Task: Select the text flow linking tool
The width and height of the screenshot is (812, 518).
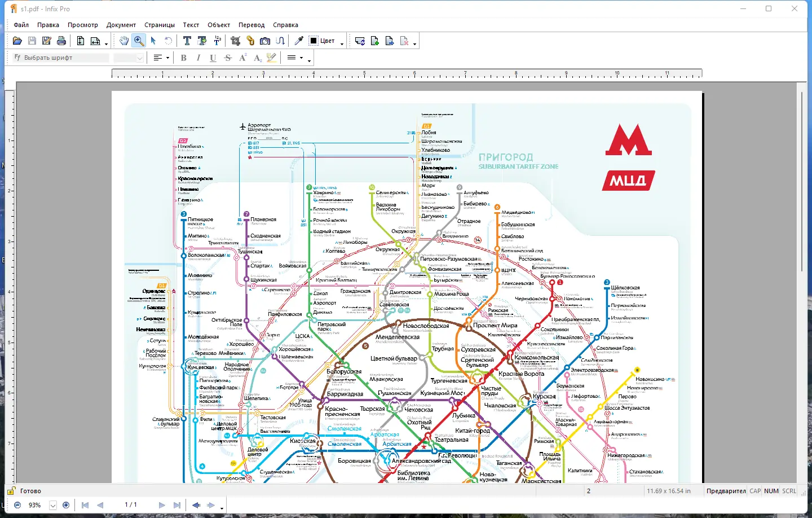Action: (280, 41)
